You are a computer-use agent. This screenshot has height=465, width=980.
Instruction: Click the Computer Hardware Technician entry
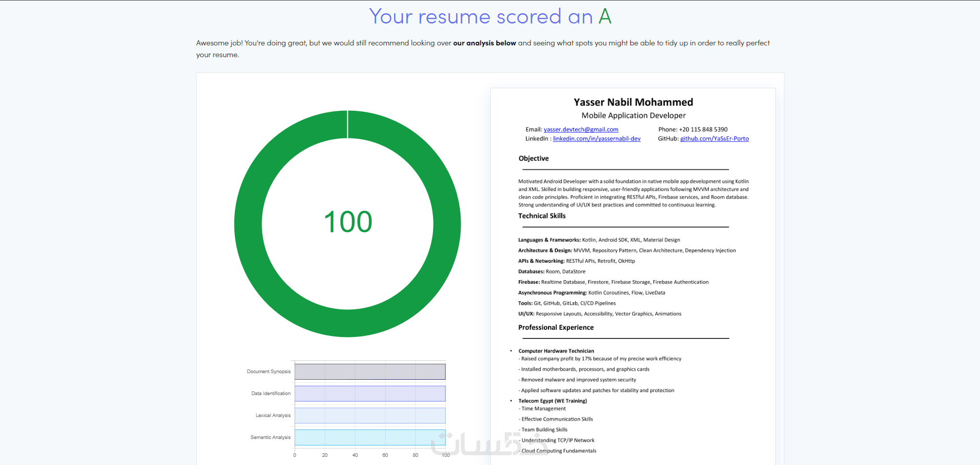point(556,351)
